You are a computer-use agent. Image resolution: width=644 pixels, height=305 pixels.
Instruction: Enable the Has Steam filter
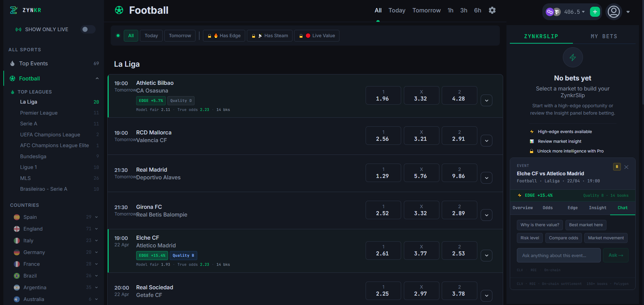click(x=269, y=36)
